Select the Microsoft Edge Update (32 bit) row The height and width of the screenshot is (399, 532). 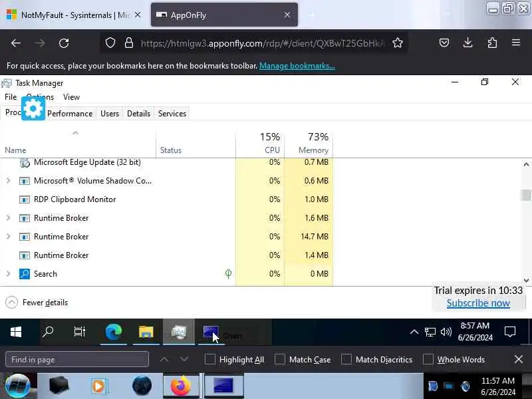point(166,162)
